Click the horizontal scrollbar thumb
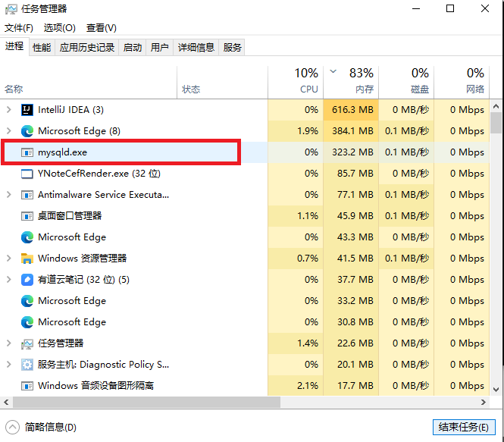 click(146, 402)
